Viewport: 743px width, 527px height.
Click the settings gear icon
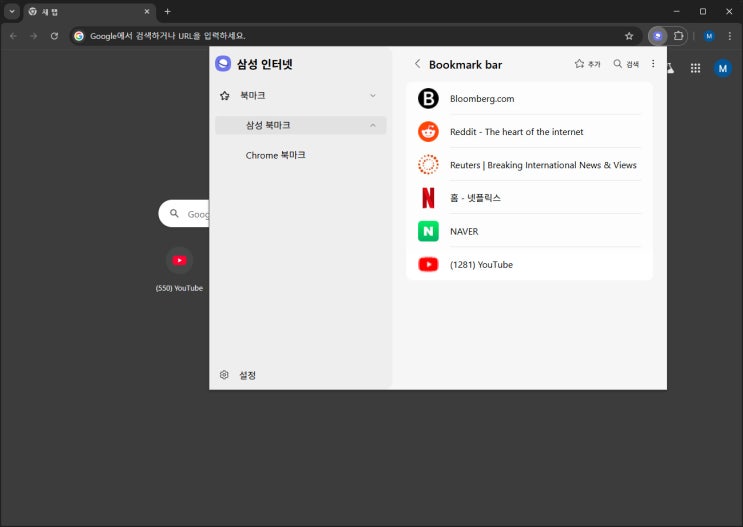pyautogui.click(x=224, y=375)
